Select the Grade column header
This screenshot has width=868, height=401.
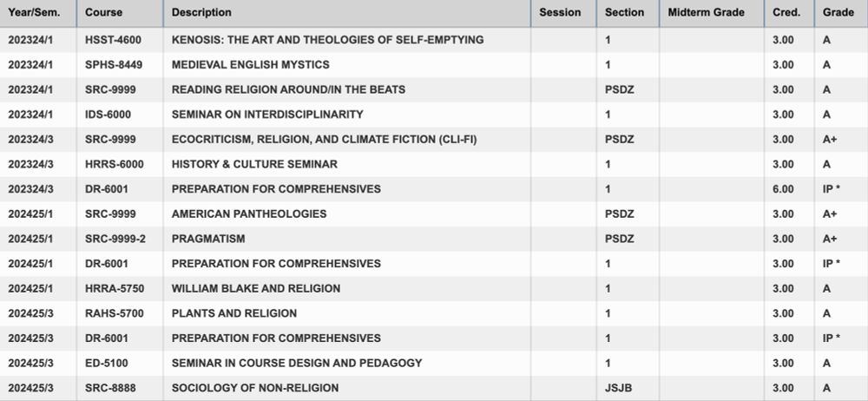[838, 12]
